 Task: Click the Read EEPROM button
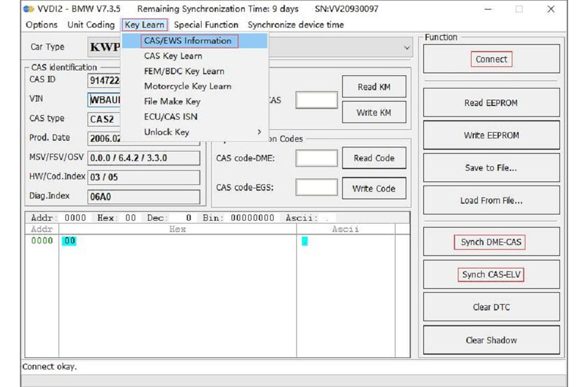click(491, 103)
